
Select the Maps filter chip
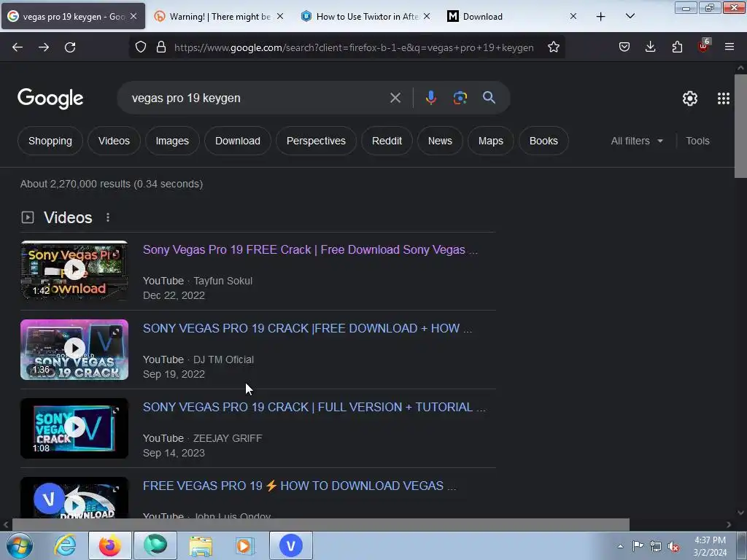[491, 141]
